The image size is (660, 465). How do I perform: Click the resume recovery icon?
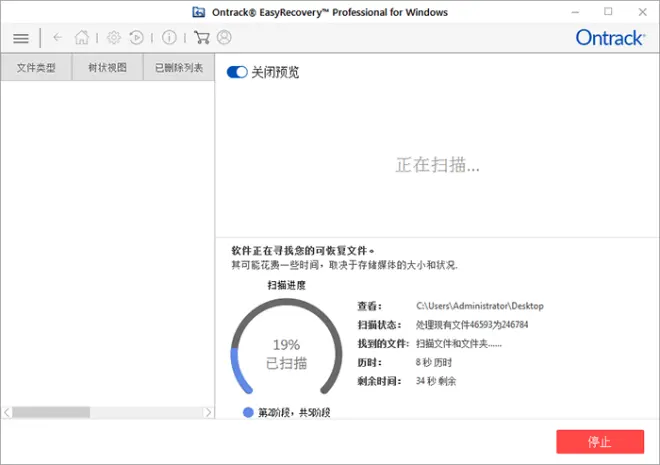(x=136, y=37)
